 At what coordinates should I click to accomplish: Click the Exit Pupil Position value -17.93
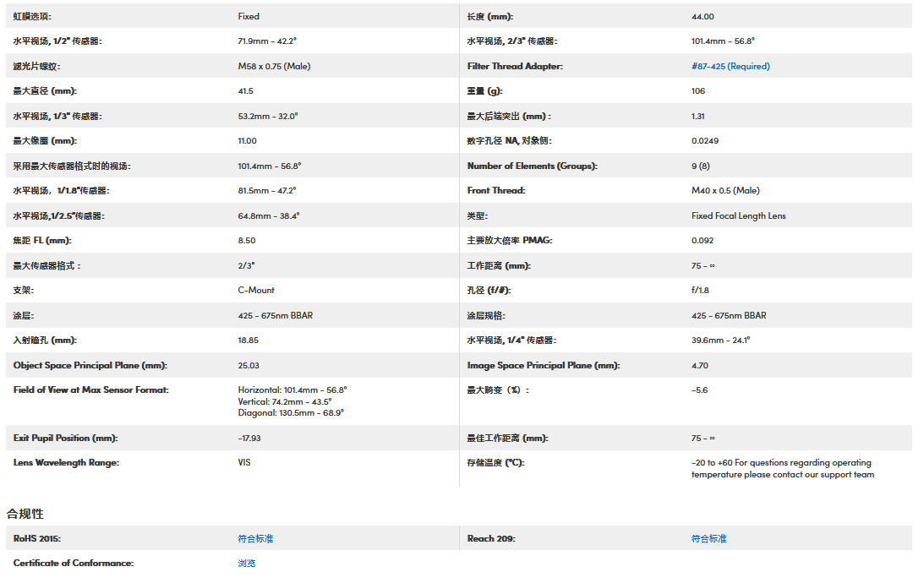click(249, 439)
